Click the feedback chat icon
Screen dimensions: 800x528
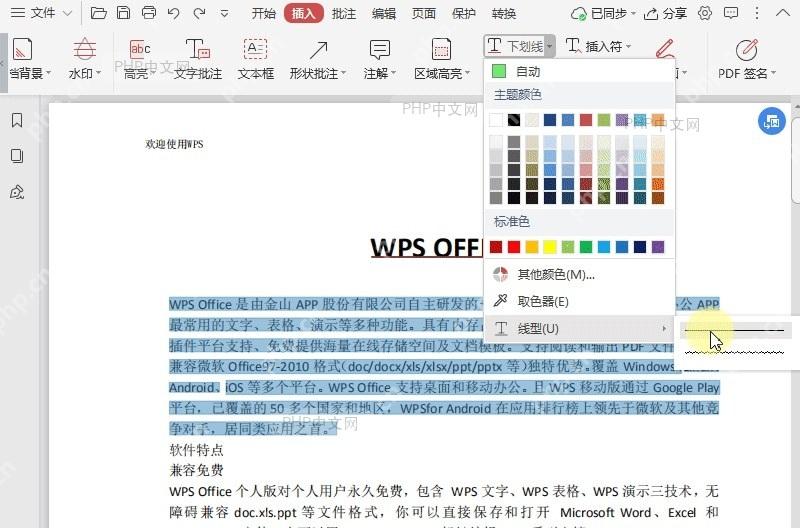731,13
